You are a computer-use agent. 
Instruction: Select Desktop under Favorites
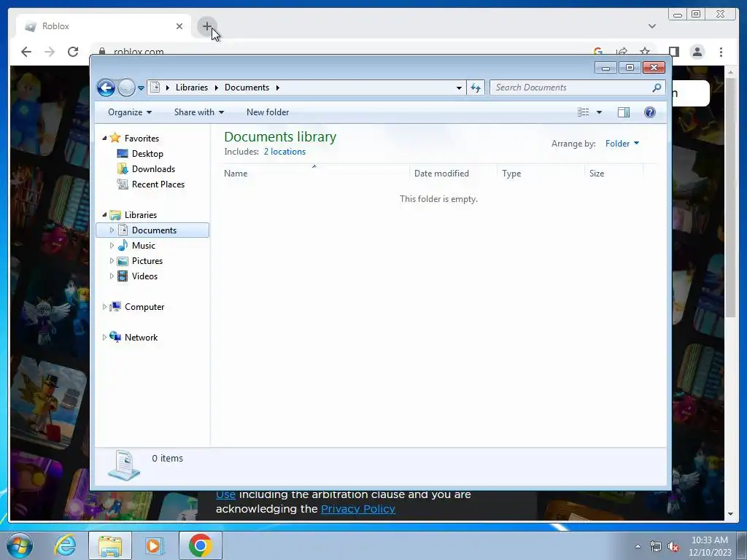point(147,154)
